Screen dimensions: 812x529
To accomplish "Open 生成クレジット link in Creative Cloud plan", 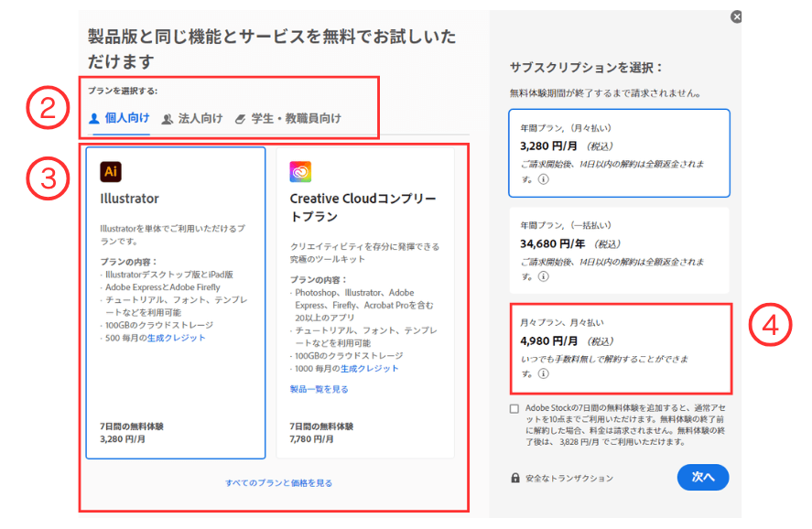I will click(x=370, y=368).
